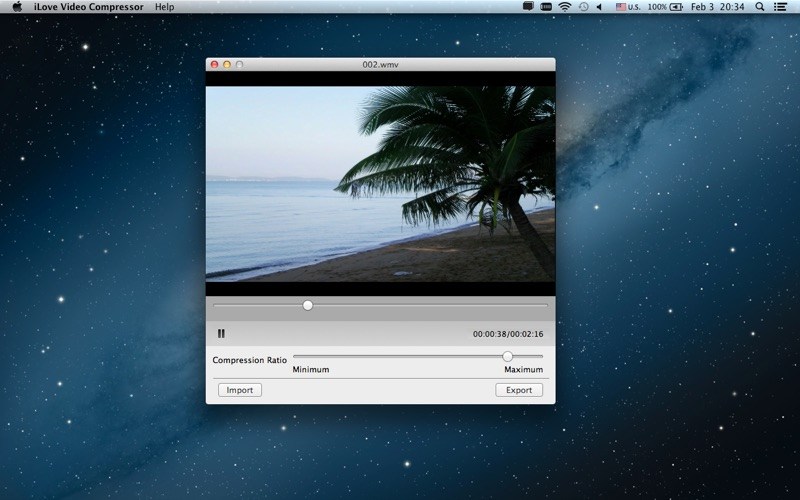Screen dimensions: 800x500
Task: Click the Export button
Action: pyautogui.click(x=519, y=390)
